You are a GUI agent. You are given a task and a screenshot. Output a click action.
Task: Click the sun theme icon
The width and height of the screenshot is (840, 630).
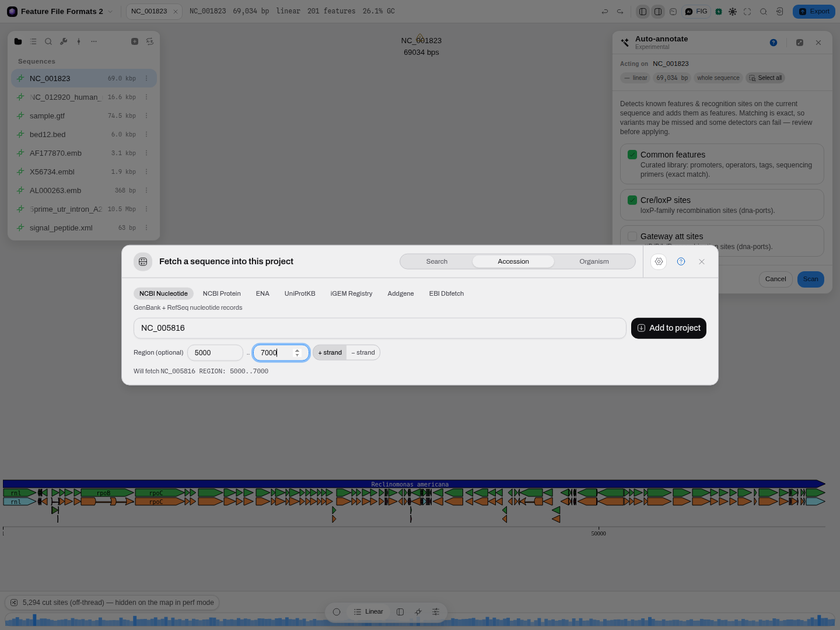pos(733,12)
